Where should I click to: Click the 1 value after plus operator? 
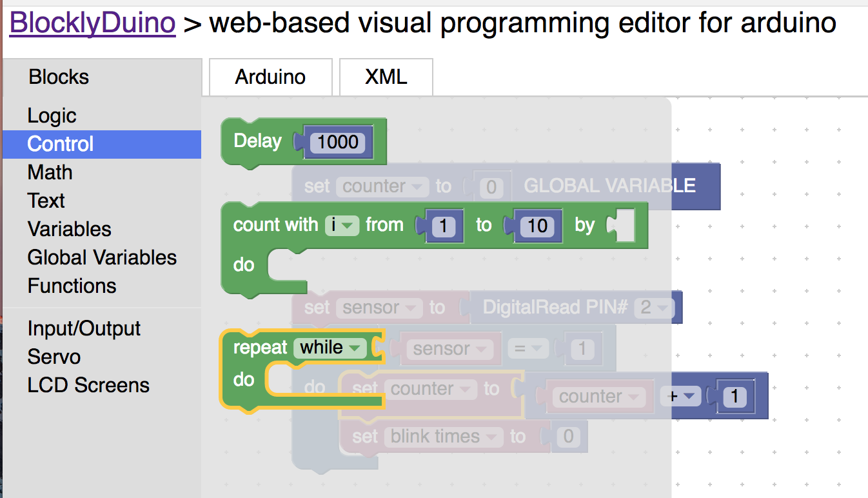(735, 397)
